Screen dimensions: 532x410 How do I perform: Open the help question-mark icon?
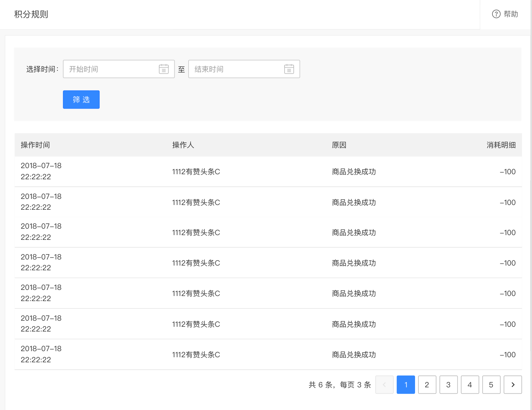496,14
